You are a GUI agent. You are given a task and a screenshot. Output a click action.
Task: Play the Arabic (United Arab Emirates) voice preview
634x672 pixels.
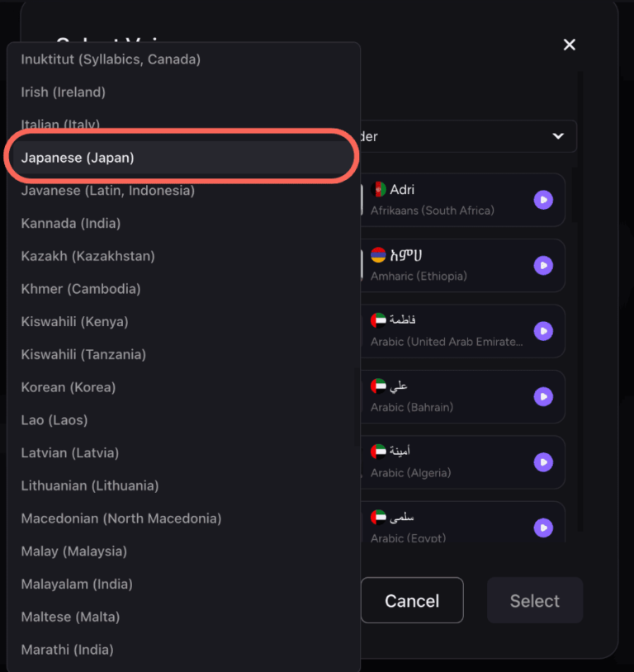click(x=542, y=331)
